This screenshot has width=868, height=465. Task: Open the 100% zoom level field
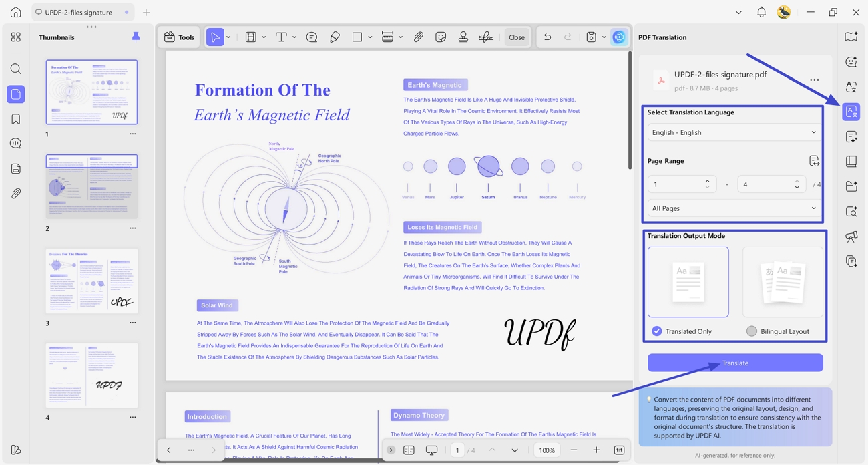pos(547,450)
